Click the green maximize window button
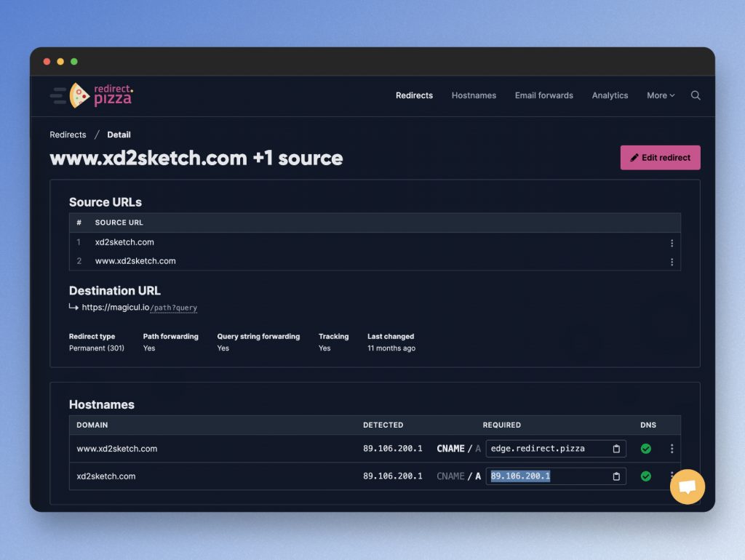This screenshot has width=745, height=560. pos(74,61)
